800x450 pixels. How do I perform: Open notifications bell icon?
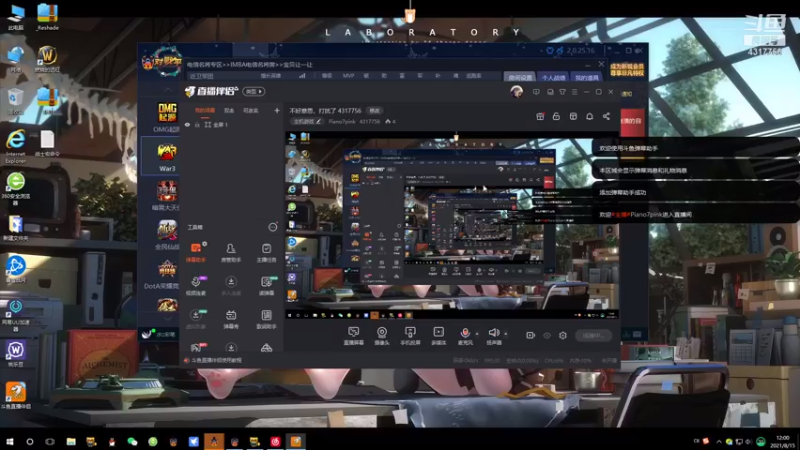pos(589,116)
